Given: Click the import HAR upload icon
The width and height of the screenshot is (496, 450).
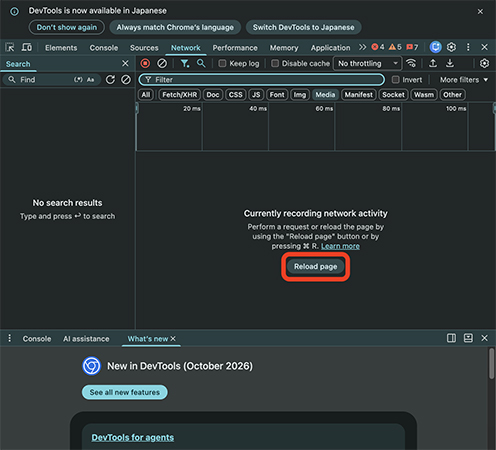Looking at the screenshot, I should coord(433,63).
